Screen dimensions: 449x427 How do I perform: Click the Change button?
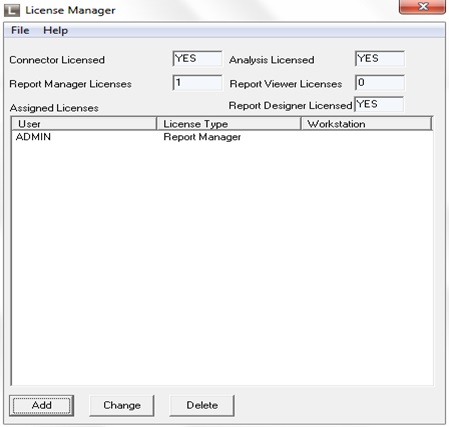point(122,405)
